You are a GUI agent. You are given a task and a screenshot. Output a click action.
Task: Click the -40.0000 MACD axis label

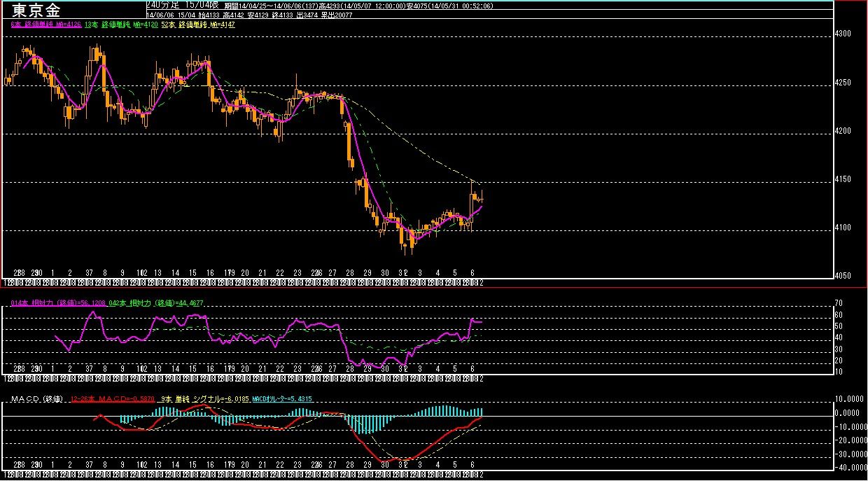pos(849,467)
